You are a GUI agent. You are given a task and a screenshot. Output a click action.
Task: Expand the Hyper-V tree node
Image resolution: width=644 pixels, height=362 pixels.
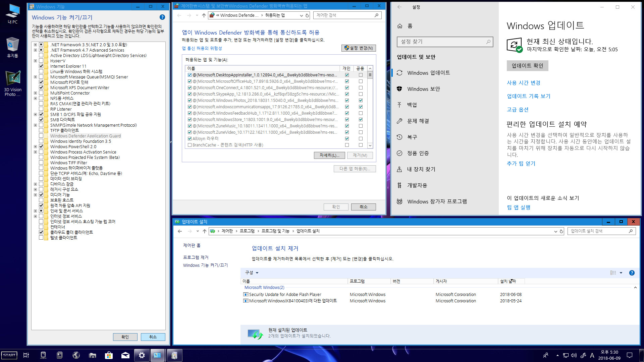click(35, 61)
